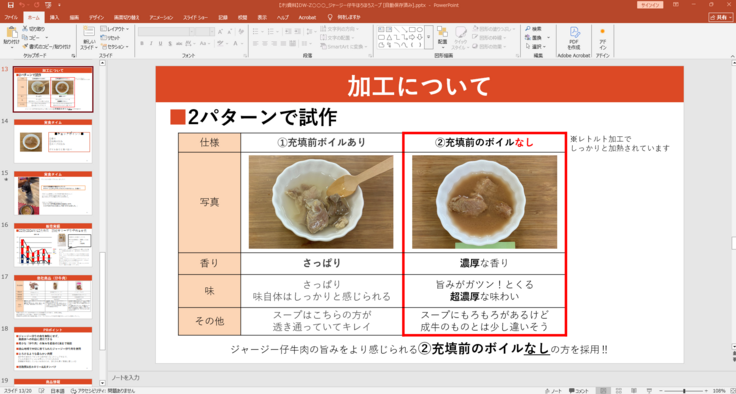Paste from clipboard (貼り付け)

[11, 36]
